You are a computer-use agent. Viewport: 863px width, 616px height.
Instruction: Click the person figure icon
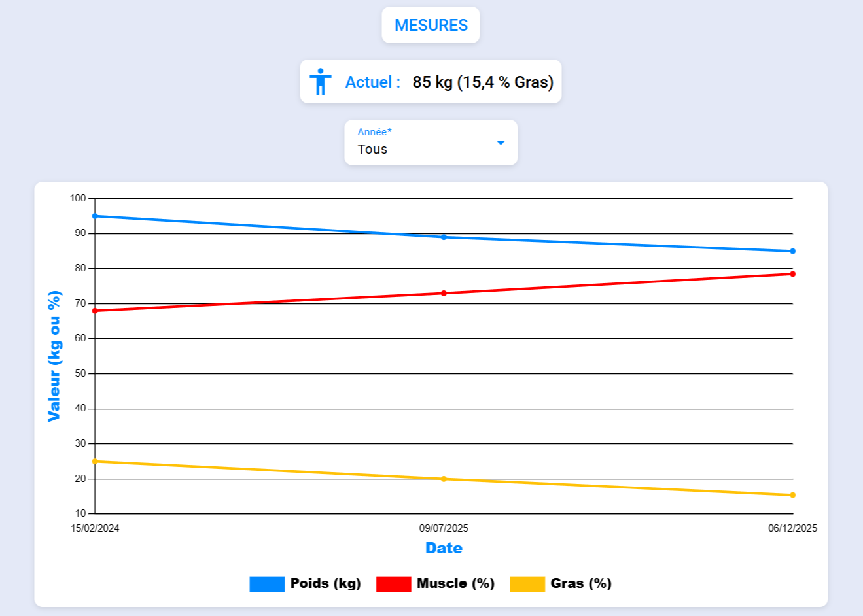click(x=321, y=82)
